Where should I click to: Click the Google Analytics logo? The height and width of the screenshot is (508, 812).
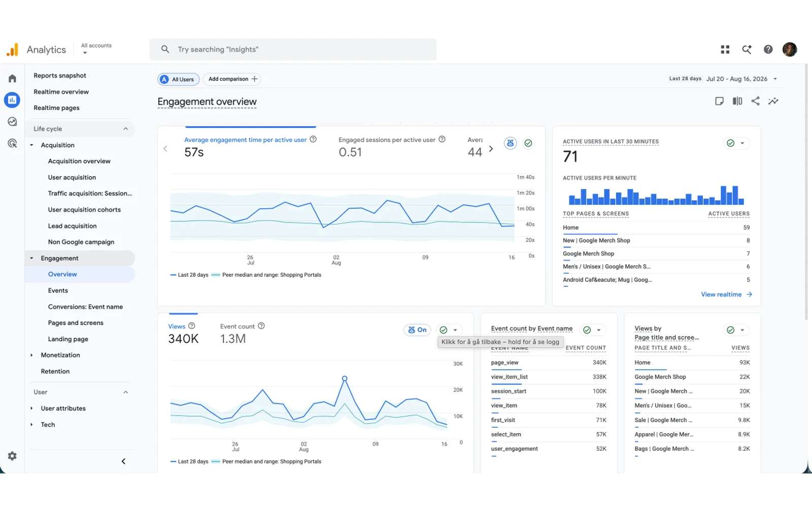(12, 49)
